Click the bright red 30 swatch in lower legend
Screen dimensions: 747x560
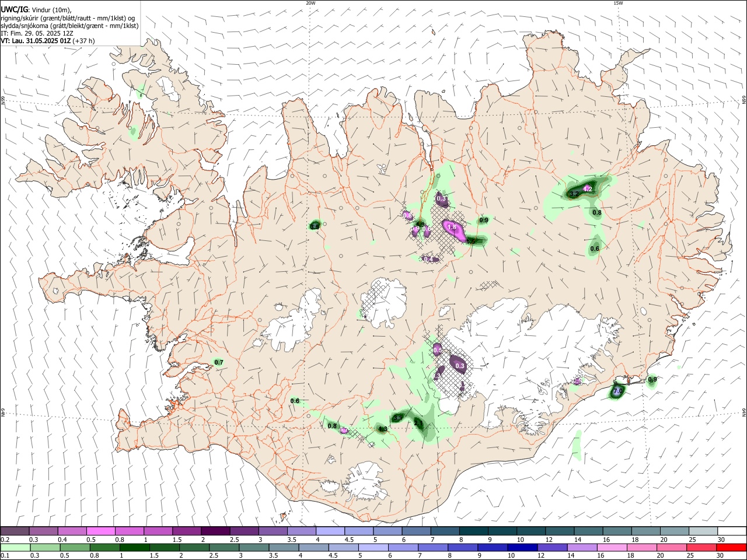click(x=731, y=547)
